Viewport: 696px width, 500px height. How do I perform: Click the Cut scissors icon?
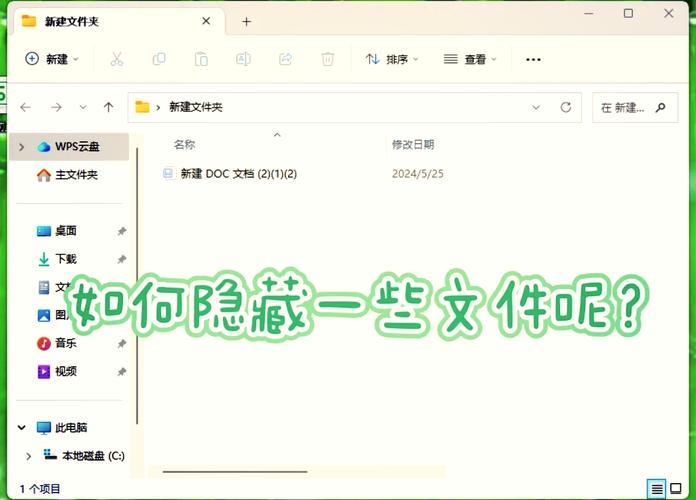[x=116, y=59]
